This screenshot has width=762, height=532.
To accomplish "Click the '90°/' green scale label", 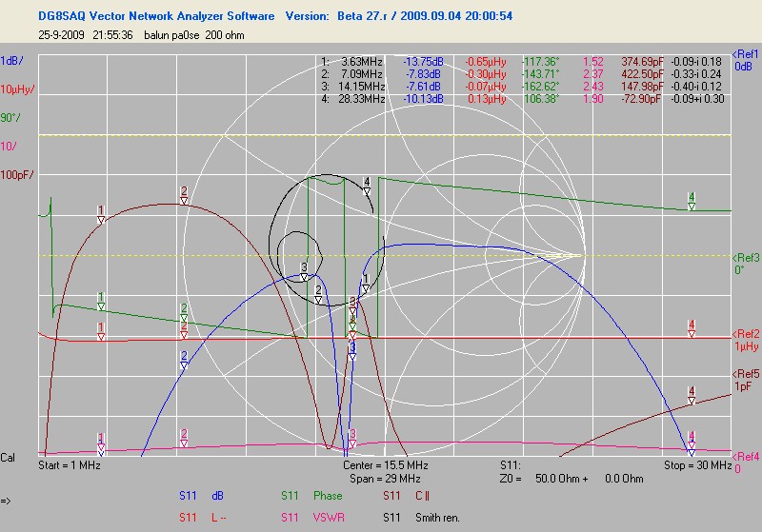I will [x=10, y=117].
